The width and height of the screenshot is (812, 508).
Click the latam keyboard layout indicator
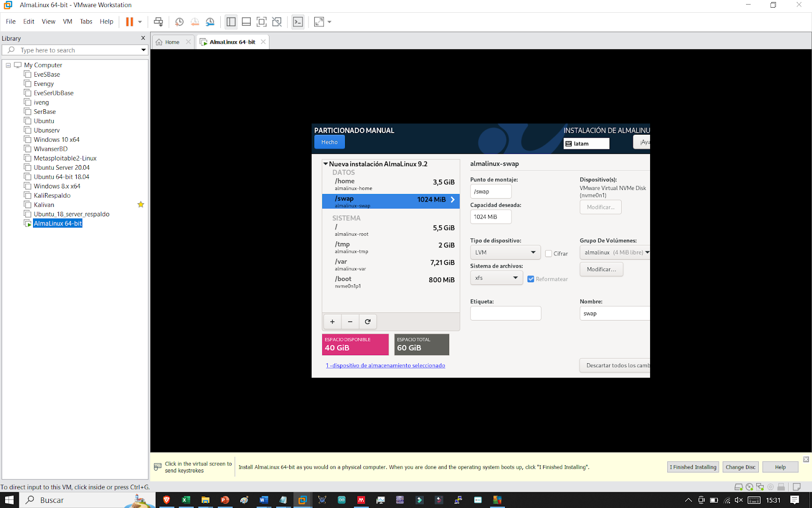coord(586,144)
